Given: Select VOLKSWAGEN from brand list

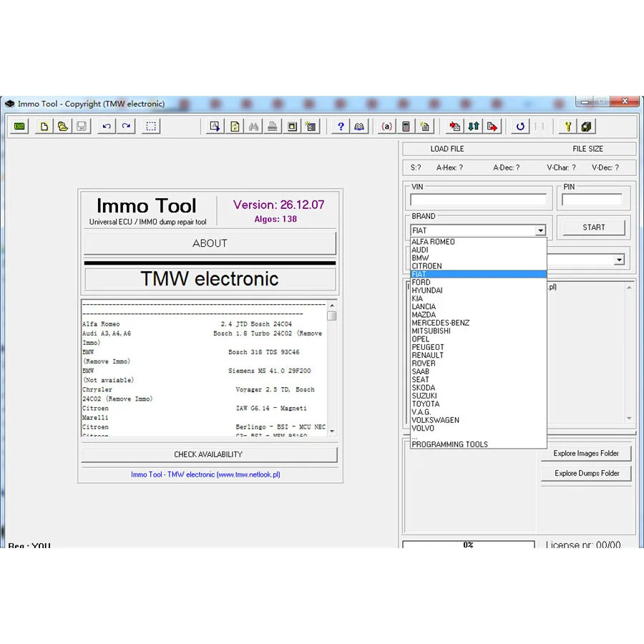Looking at the screenshot, I should pyautogui.click(x=479, y=420).
